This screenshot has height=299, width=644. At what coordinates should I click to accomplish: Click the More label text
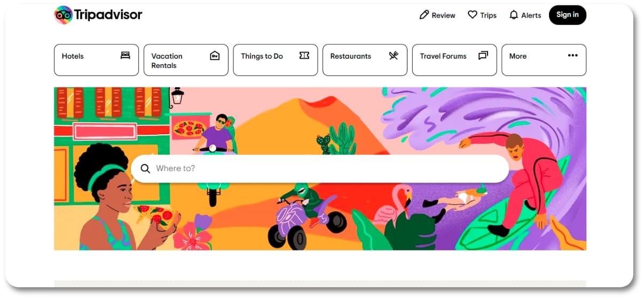tap(518, 56)
